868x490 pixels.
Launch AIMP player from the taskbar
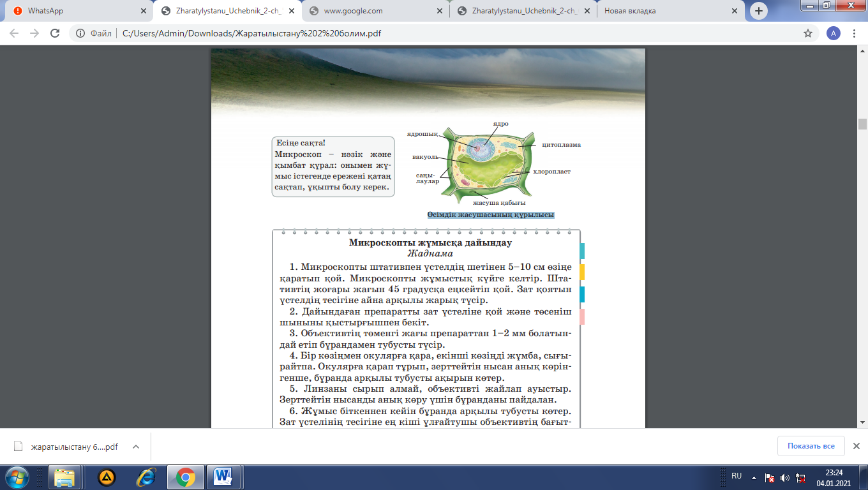[107, 477]
